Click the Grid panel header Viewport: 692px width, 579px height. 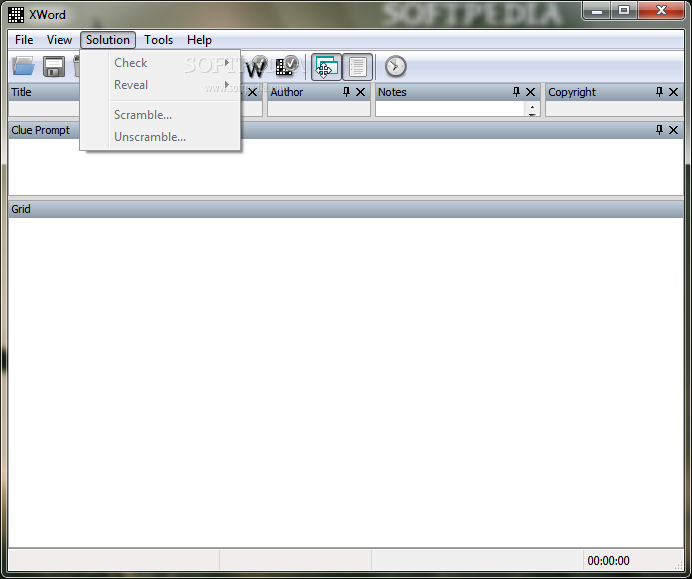[346, 209]
